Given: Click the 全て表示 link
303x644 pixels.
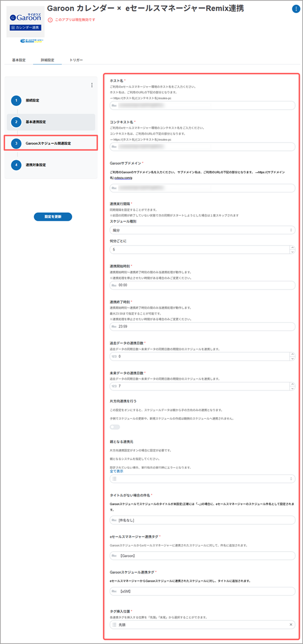Looking at the screenshot, I should pyautogui.click(x=117, y=471).
